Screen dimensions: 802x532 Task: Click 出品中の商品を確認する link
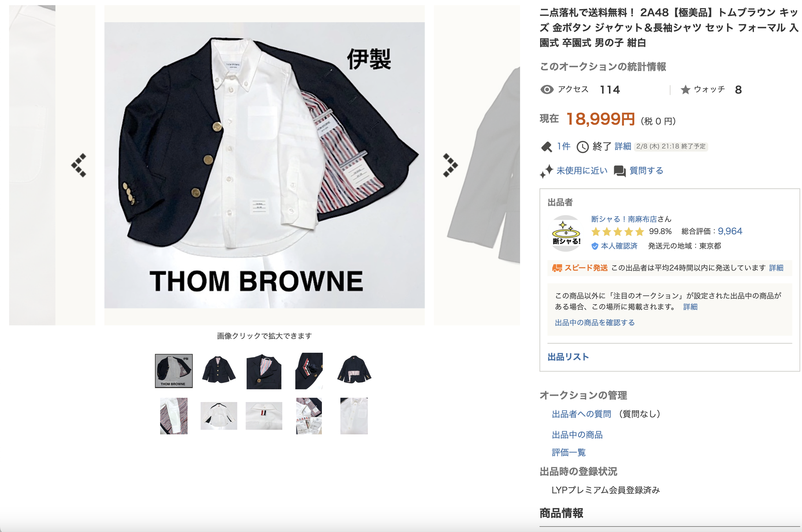coord(594,323)
